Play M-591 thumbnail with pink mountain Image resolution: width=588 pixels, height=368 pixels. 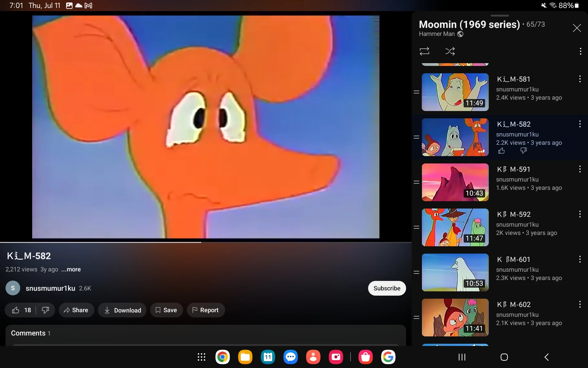point(455,182)
